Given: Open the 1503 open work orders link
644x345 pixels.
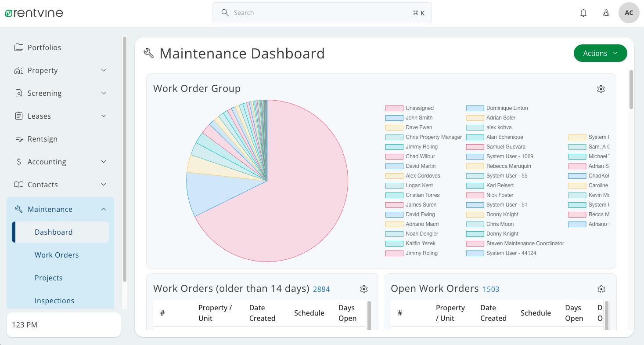Looking at the screenshot, I should tap(491, 289).
